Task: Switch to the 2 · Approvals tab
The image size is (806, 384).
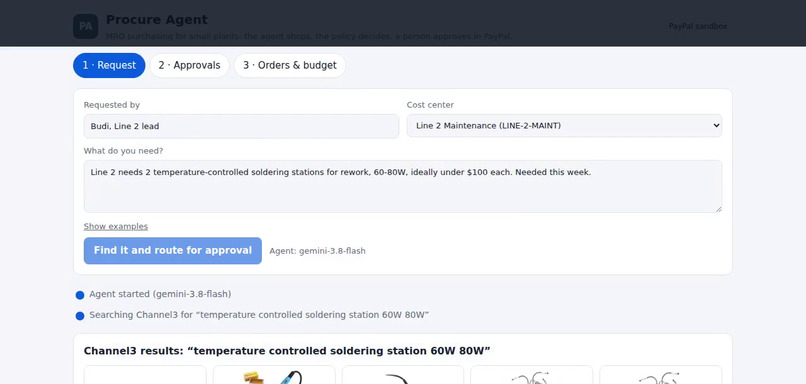Action: (189, 65)
